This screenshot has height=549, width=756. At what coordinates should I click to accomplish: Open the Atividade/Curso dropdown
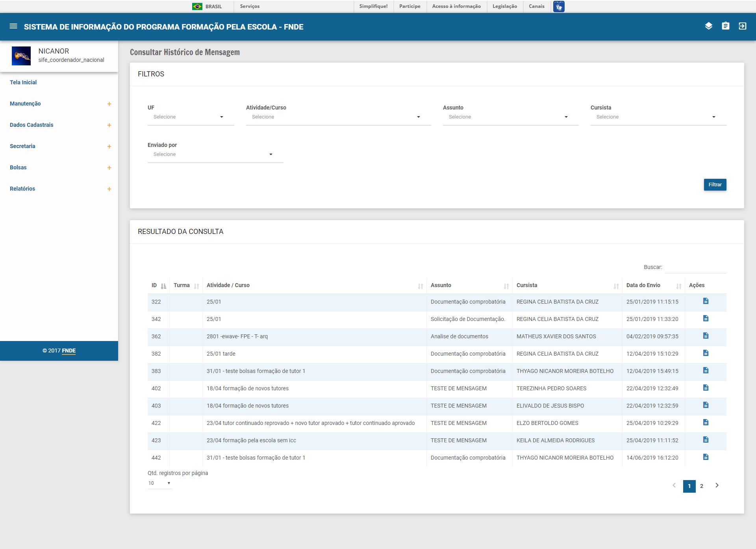tap(338, 117)
